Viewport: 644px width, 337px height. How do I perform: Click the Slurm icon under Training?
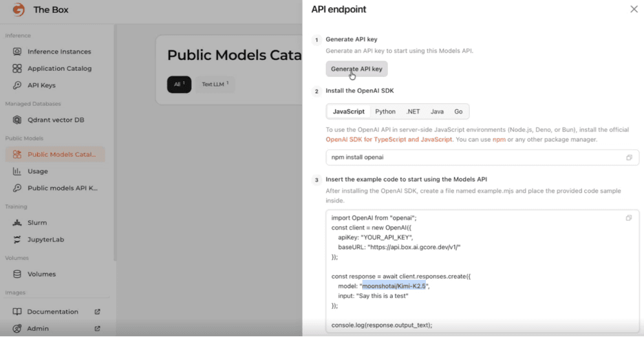pyautogui.click(x=17, y=223)
